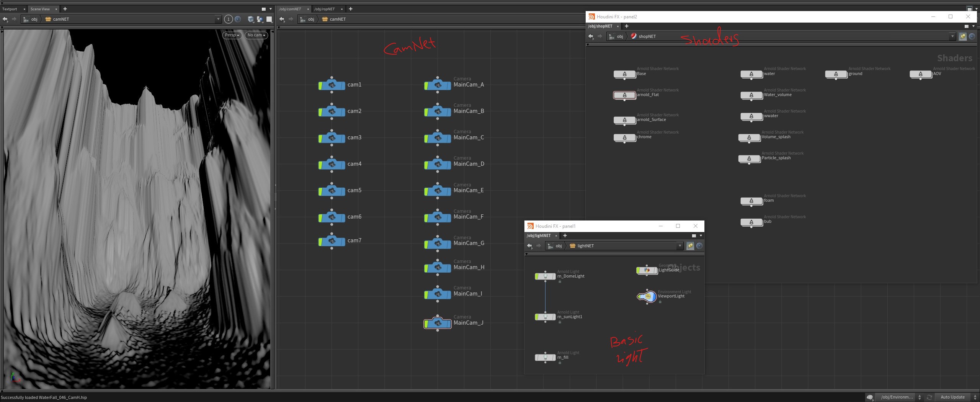This screenshot has width=980, height=402.
Task: Open the Persp viewport dropdown
Action: point(232,35)
